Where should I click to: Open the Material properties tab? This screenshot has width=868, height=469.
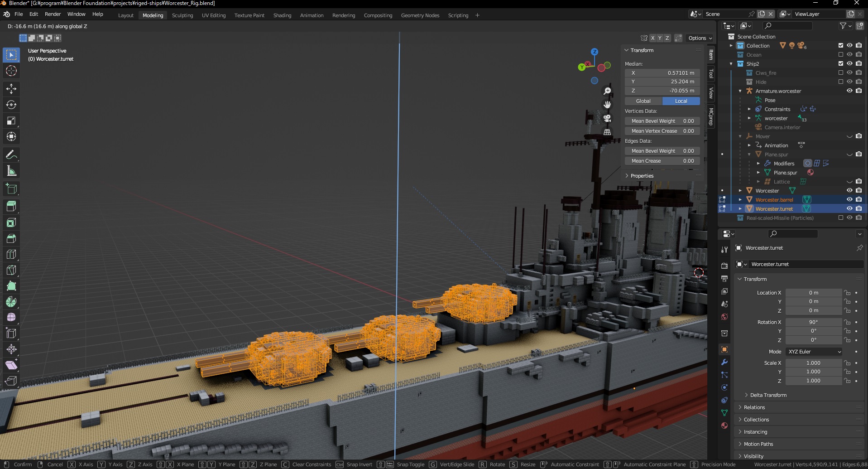[724, 425]
